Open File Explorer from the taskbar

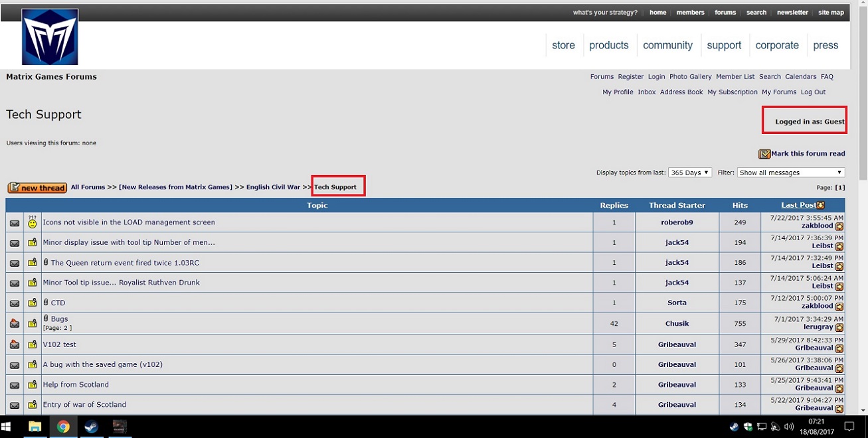pyautogui.click(x=35, y=427)
